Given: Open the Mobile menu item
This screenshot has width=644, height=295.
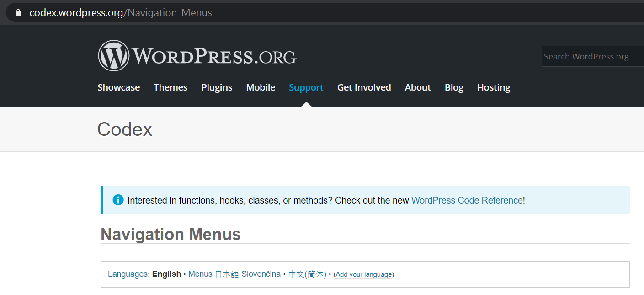Looking at the screenshot, I should coord(261,87).
